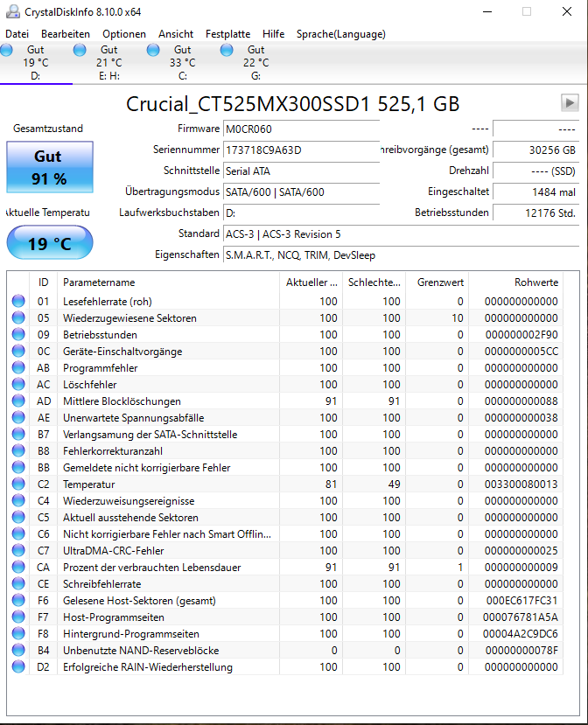Open the Sprache(Language) menu

coord(341,34)
